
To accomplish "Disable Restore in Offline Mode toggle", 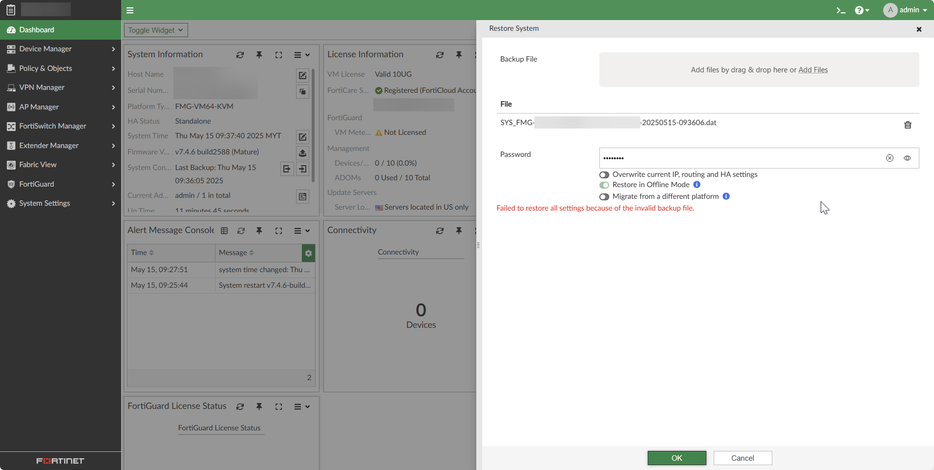I will [x=604, y=185].
